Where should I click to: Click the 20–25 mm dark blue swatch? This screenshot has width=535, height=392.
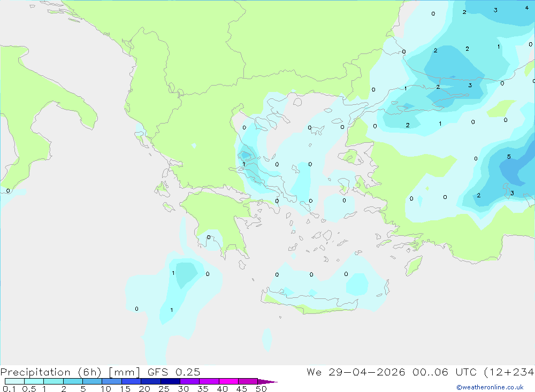click(x=151, y=381)
